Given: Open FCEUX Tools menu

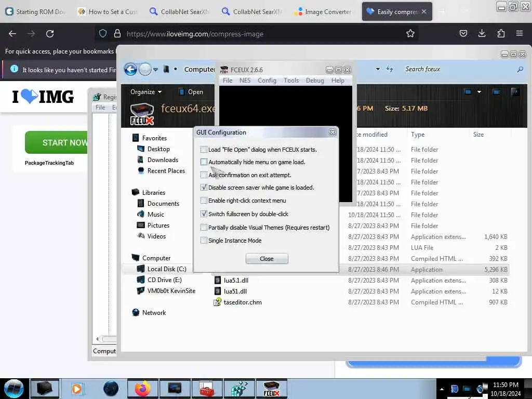Looking at the screenshot, I should point(291,81).
